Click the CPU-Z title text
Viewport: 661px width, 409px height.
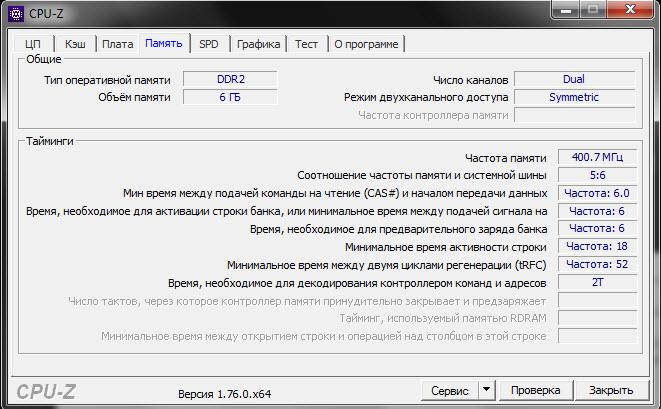[x=46, y=13]
